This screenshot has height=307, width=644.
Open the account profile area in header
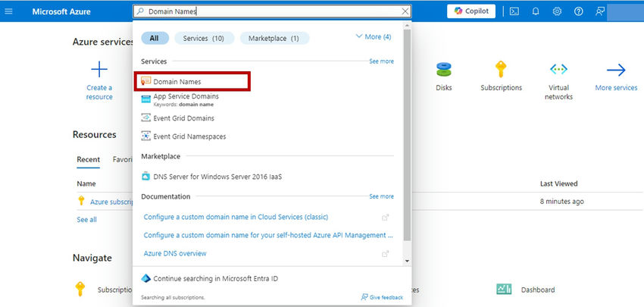point(625,11)
